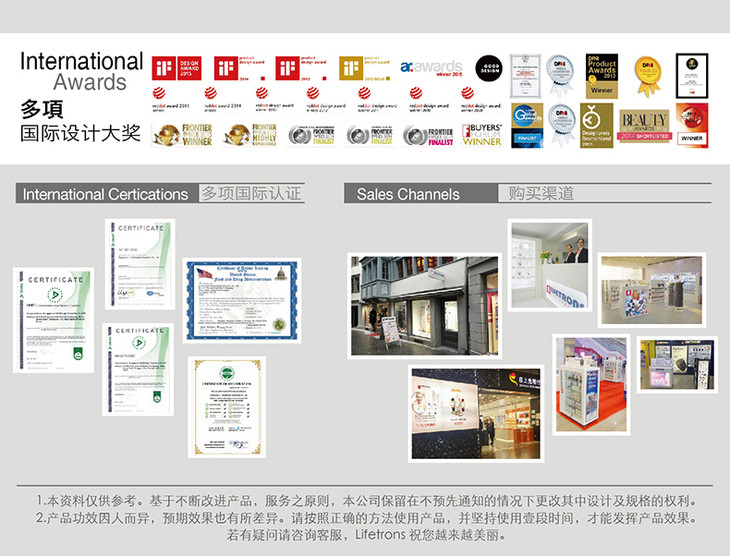Screen dimensions: 730x556
Task: View the display kiosk photo on red carpet
Action: coord(591,385)
